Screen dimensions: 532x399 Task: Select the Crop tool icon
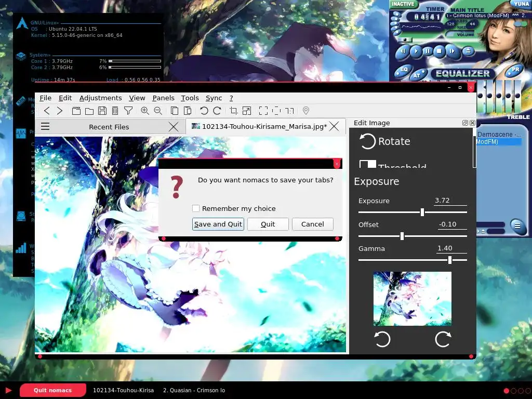click(233, 111)
